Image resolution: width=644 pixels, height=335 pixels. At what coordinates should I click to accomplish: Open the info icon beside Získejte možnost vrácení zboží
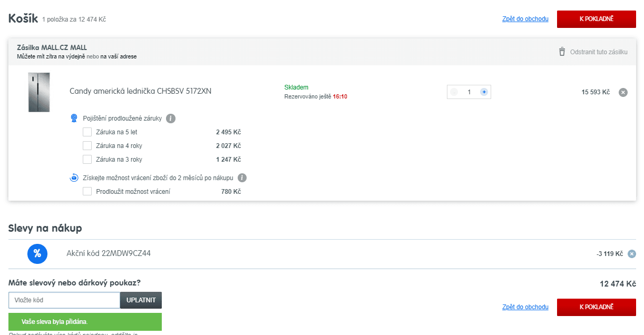pyautogui.click(x=242, y=178)
